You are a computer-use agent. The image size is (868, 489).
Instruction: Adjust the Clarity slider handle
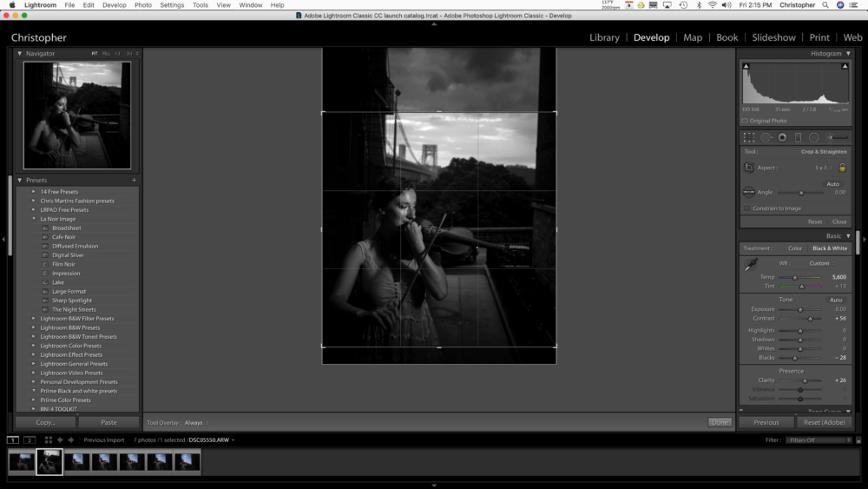point(805,381)
